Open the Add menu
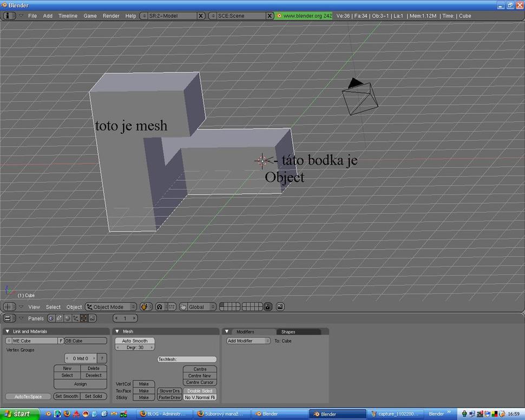 tap(48, 16)
